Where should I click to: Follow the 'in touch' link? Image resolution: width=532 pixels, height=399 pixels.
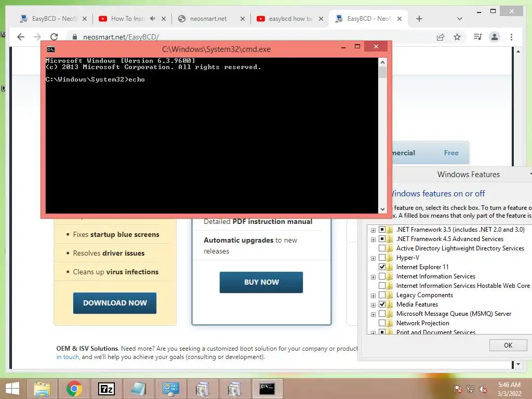tap(68, 357)
